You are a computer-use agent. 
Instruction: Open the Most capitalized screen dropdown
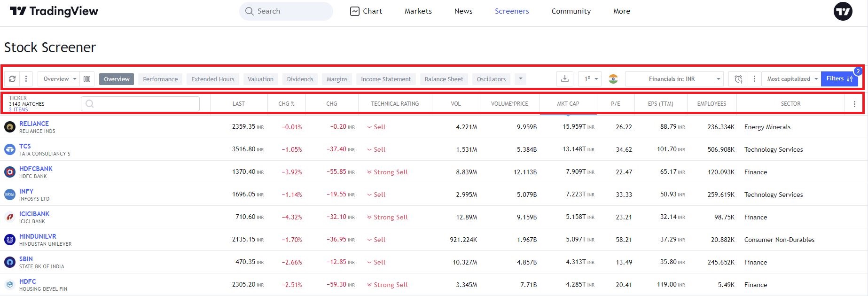coord(791,79)
